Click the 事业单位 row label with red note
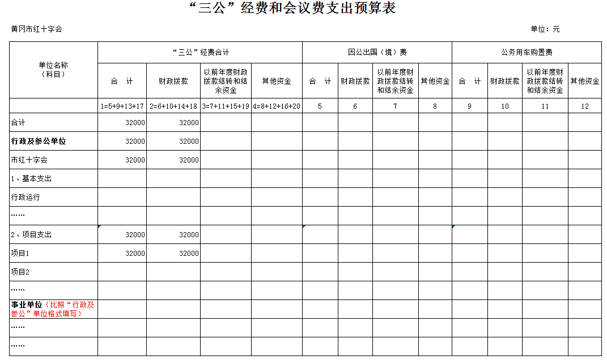Image resolution: width=607 pixels, height=364 pixels. 53,309
